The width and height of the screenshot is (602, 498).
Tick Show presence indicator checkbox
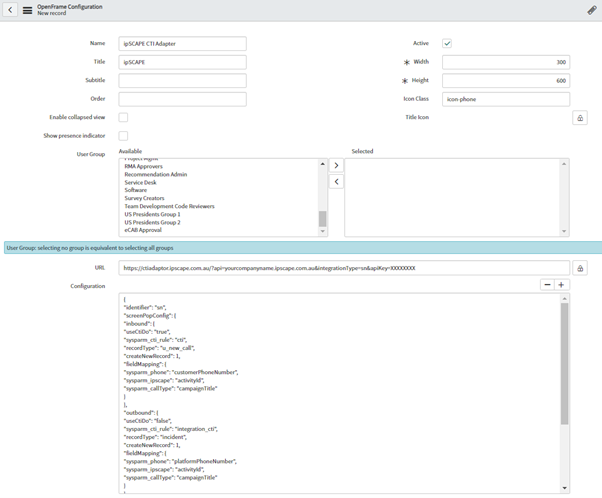[123, 136]
